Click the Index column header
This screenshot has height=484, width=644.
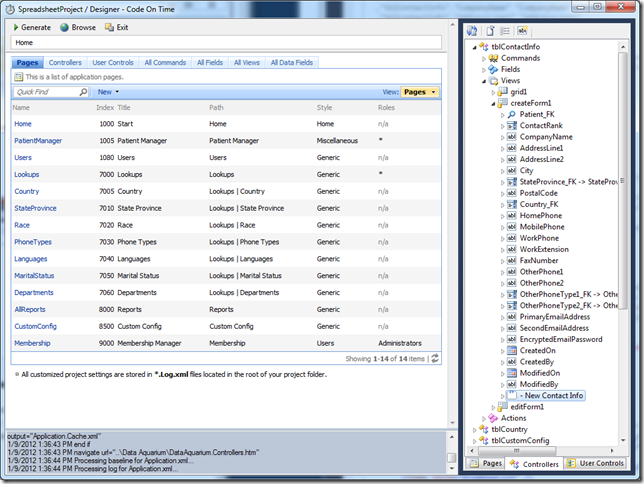105,108
